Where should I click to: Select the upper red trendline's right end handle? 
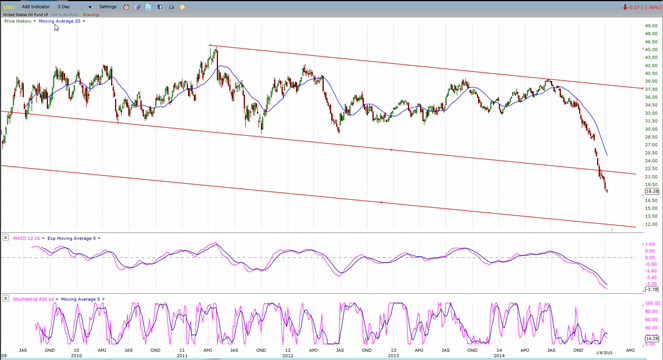[x=643, y=89]
